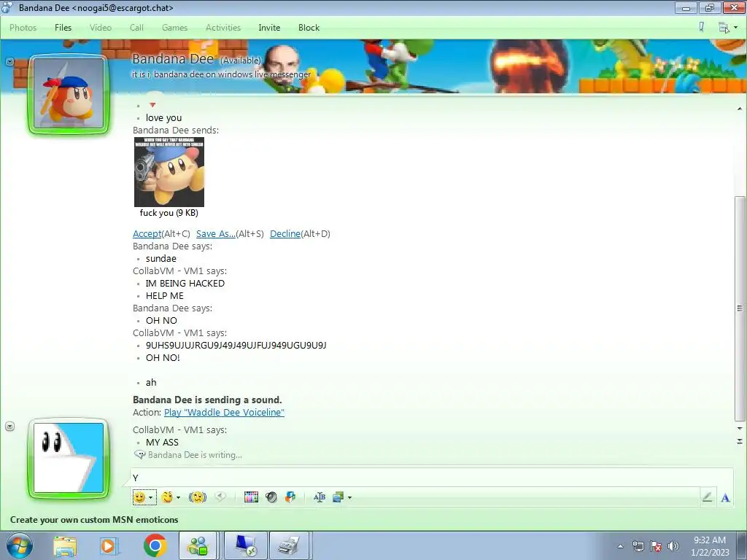Expand the winks dropdown arrow
The height and width of the screenshot is (560, 747).
click(x=178, y=497)
